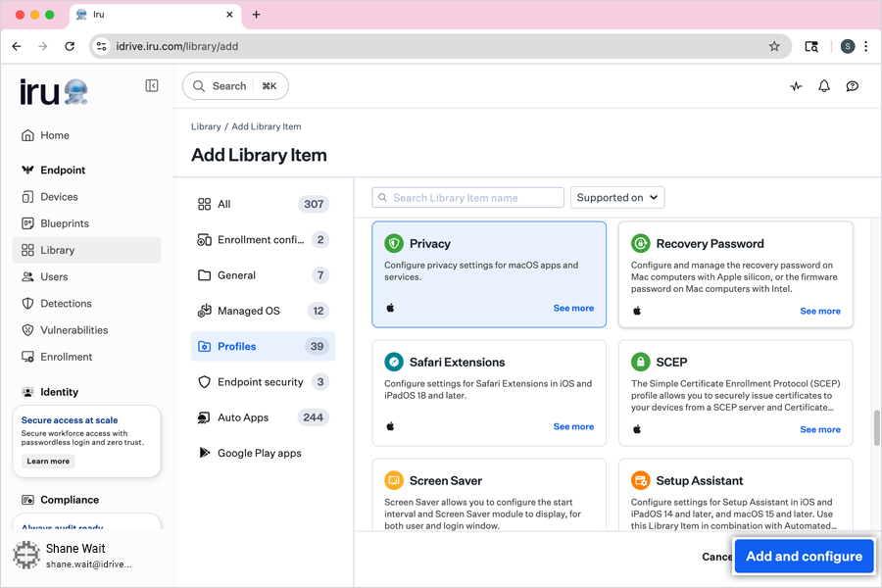
Task: Open notifications bell icon
Action: click(x=824, y=86)
